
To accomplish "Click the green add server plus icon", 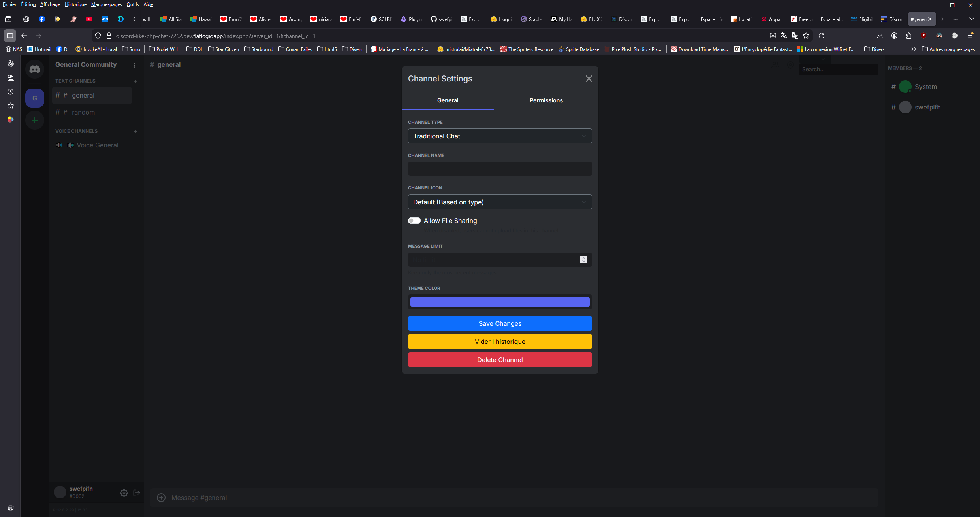I will tap(35, 120).
